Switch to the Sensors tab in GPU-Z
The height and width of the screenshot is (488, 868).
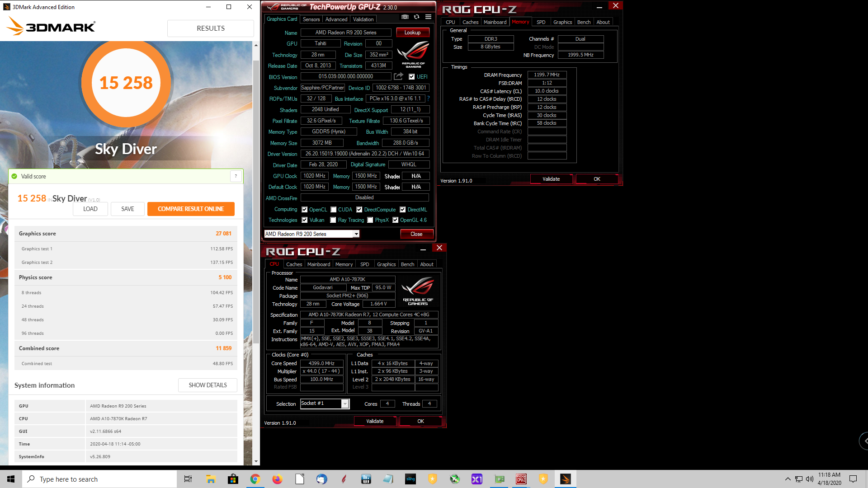(311, 19)
